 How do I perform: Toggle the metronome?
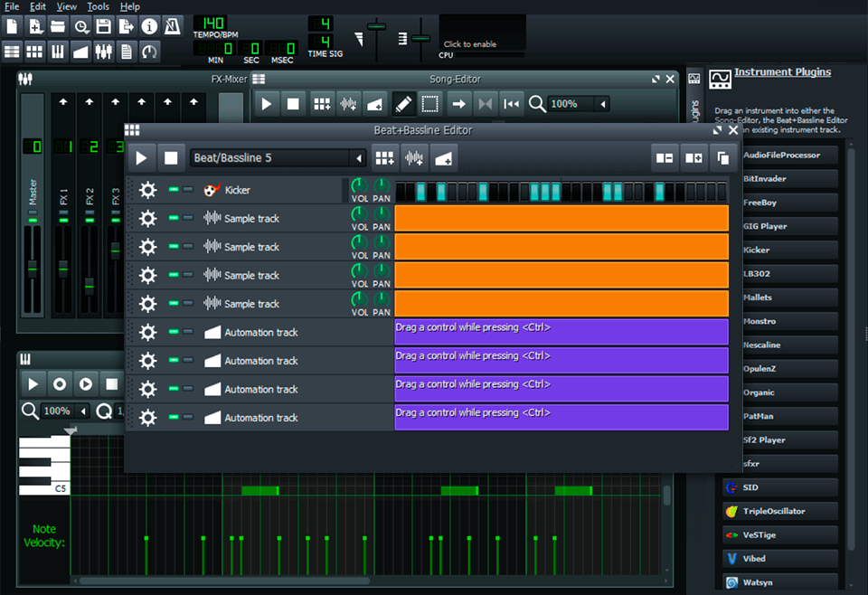[171, 26]
